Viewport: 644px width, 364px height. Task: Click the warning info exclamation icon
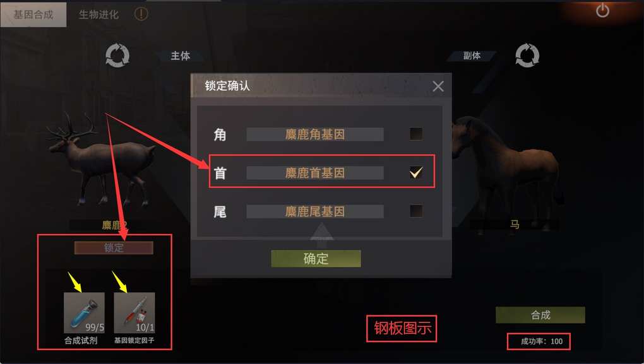coord(141,14)
